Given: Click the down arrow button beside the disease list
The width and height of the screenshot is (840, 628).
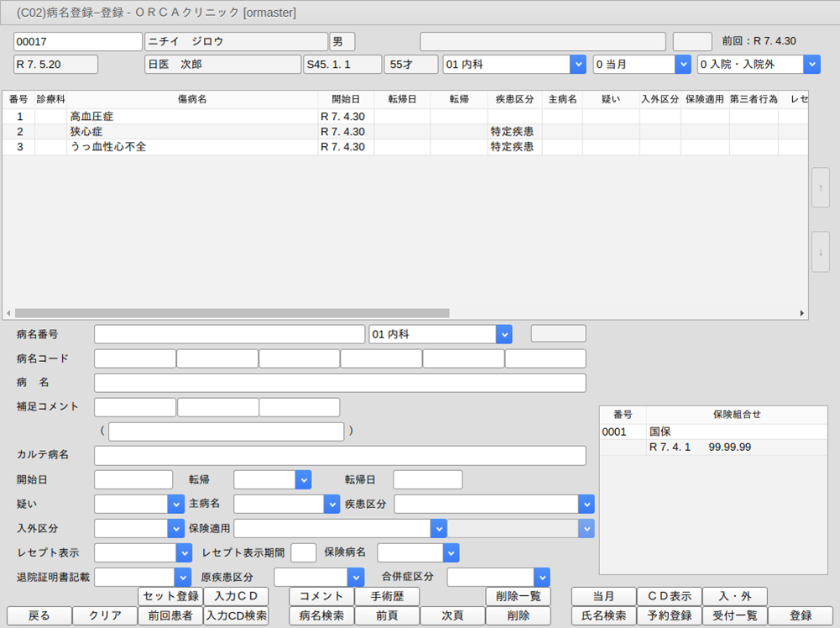Looking at the screenshot, I should [x=820, y=252].
